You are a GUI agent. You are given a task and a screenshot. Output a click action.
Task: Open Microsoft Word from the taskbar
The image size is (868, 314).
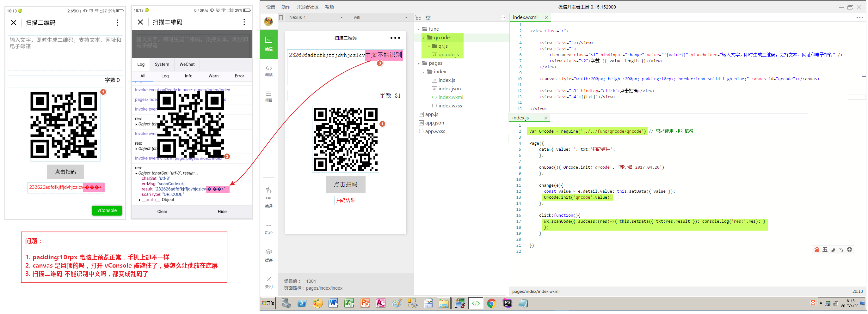333,304
